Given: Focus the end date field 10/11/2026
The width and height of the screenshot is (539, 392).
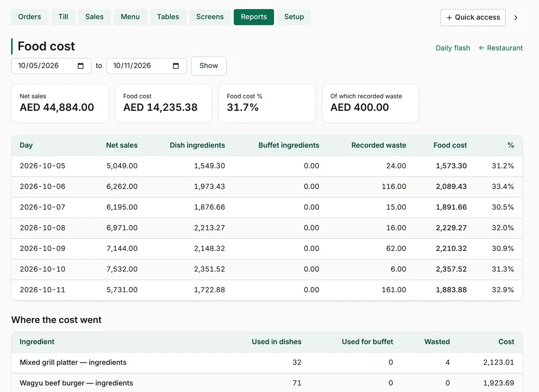Looking at the screenshot, I should pos(147,66).
